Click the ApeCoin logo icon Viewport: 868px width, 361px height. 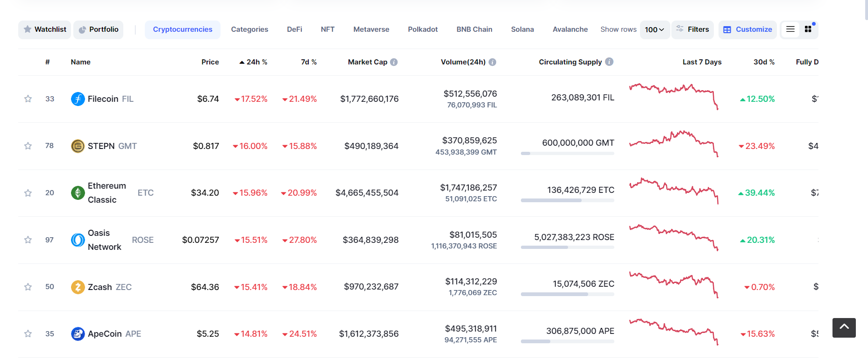point(78,334)
